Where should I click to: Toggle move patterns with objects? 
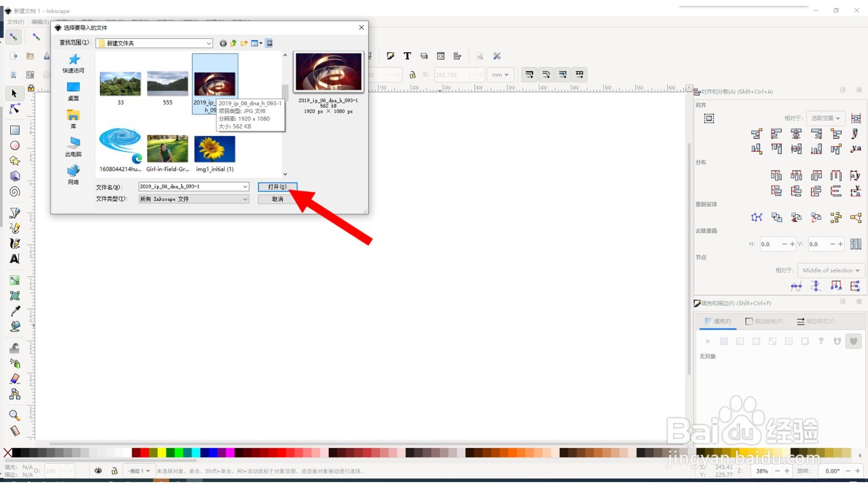click(x=579, y=74)
